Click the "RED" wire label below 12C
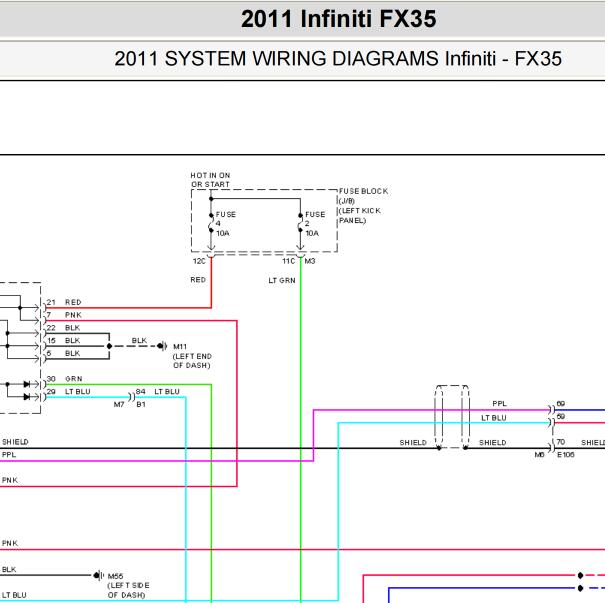Screen dimensions: 605x603 [198, 280]
